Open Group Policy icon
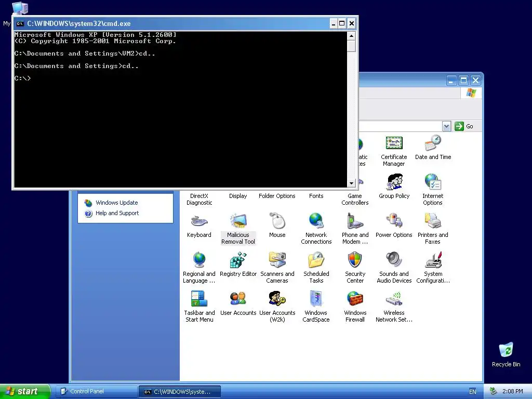The image size is (532, 399). 394,187
